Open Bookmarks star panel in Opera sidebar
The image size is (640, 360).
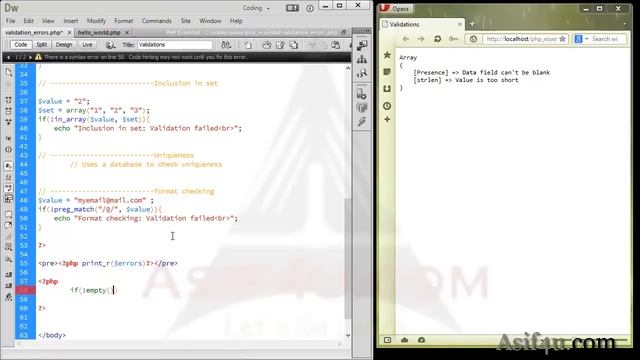click(x=387, y=55)
